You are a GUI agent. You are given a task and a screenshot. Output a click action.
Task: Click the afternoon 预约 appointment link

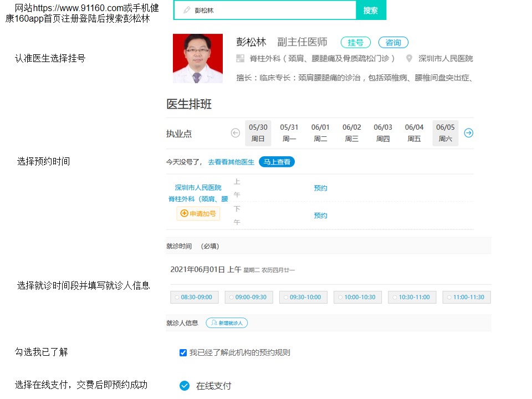pyautogui.click(x=320, y=215)
